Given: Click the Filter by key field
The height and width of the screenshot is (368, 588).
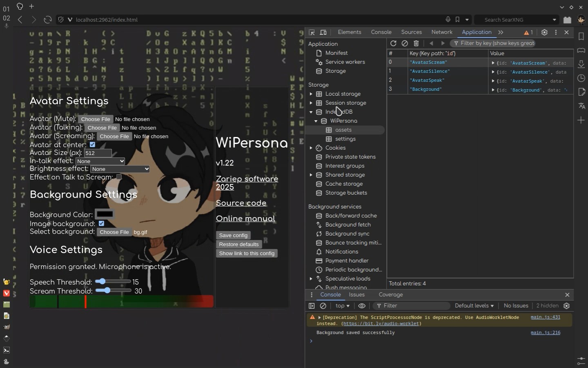Looking at the screenshot, I should [x=492, y=43].
